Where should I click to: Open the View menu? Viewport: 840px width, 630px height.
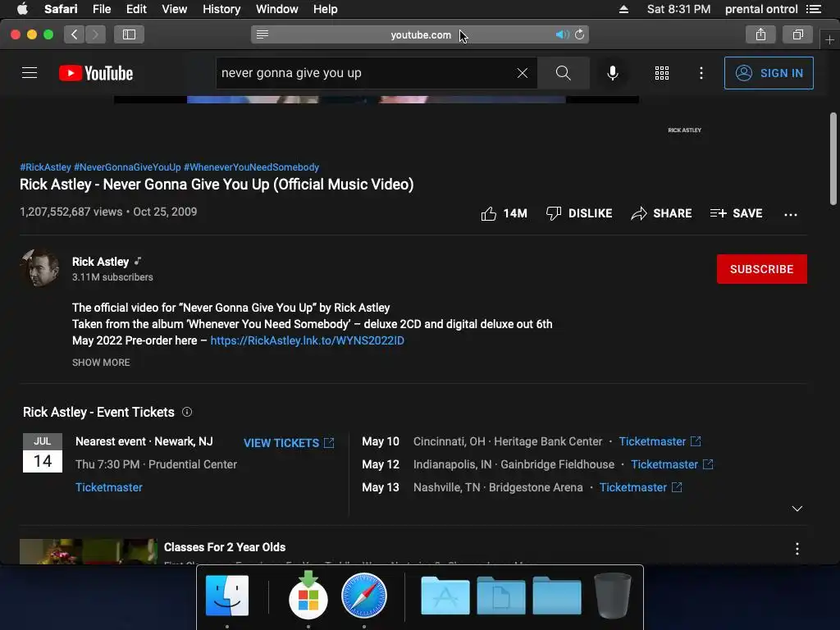pos(175,9)
